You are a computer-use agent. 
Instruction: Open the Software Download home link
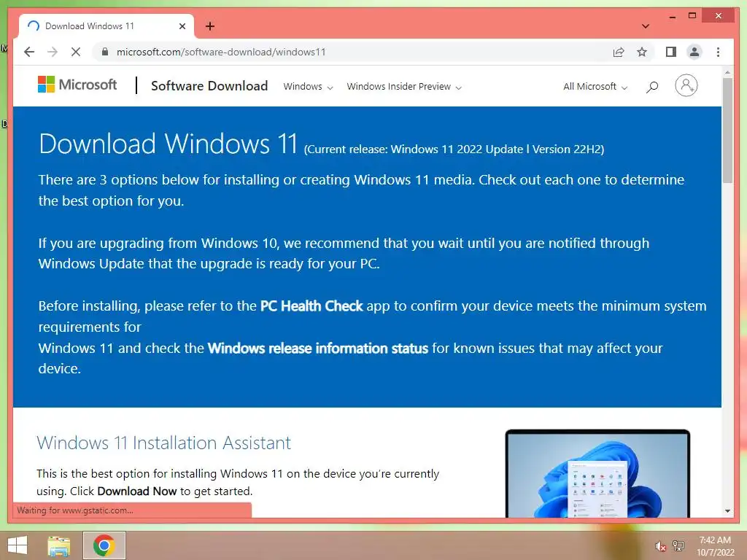209,86
